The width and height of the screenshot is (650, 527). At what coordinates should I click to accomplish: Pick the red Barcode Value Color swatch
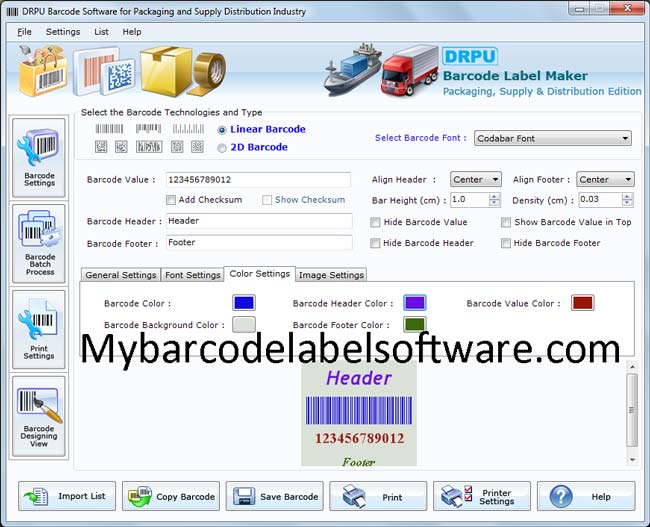(582, 303)
